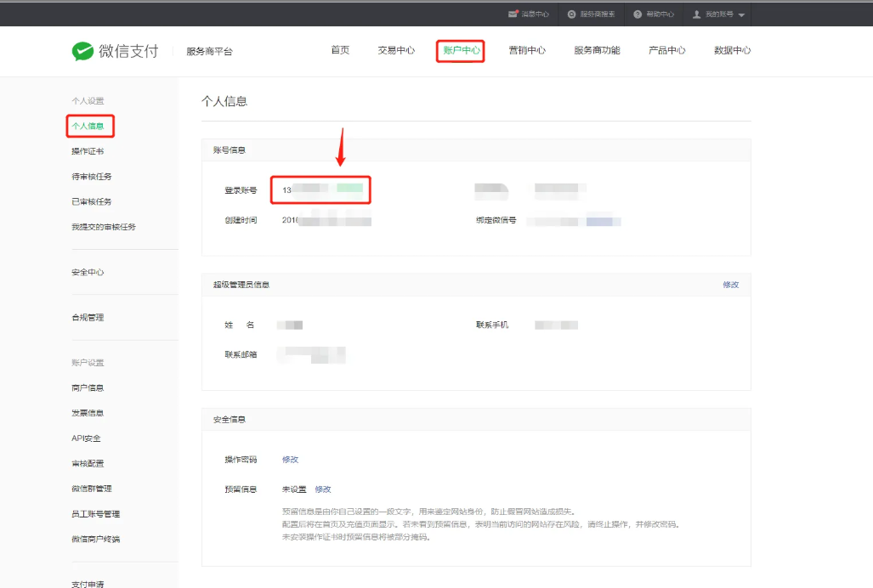Viewport: 873px width, 588px height.
Task: Open the 营销中心 tab
Action: point(527,51)
